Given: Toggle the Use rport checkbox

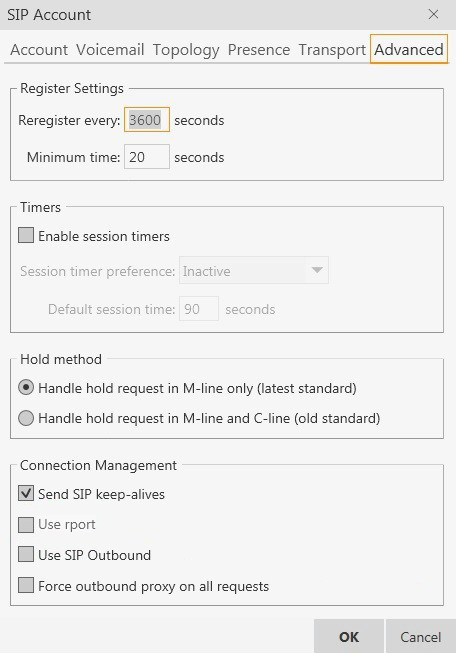Looking at the screenshot, I should coord(26,524).
